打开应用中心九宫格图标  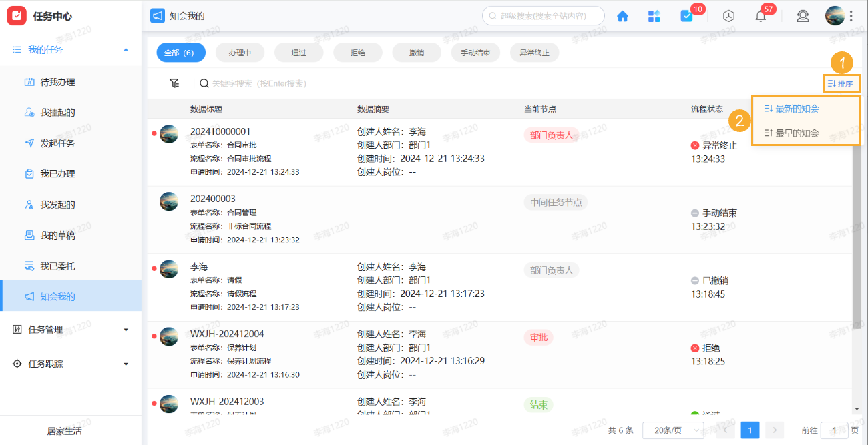point(654,15)
